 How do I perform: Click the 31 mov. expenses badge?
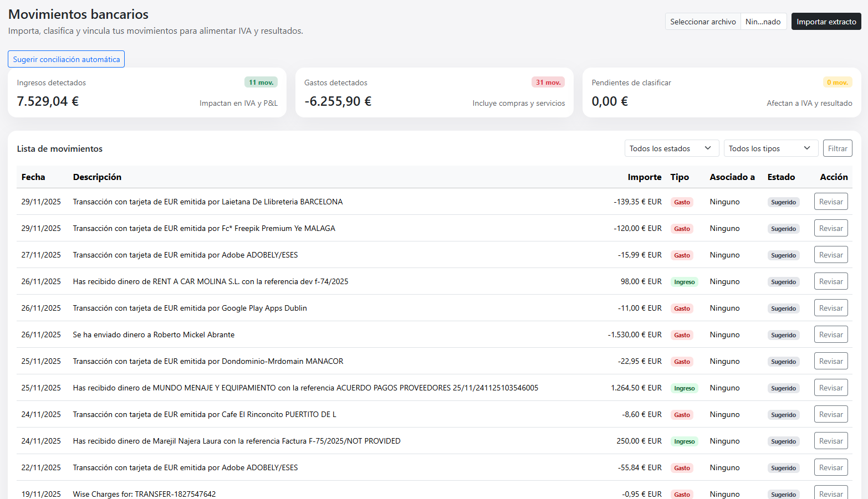coord(548,83)
